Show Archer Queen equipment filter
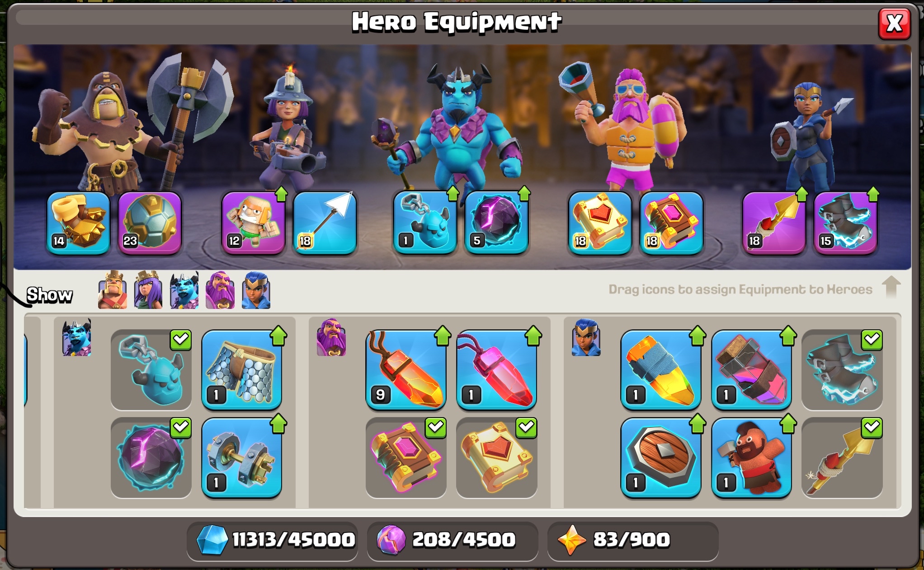Image resolution: width=924 pixels, height=570 pixels. 148,290
